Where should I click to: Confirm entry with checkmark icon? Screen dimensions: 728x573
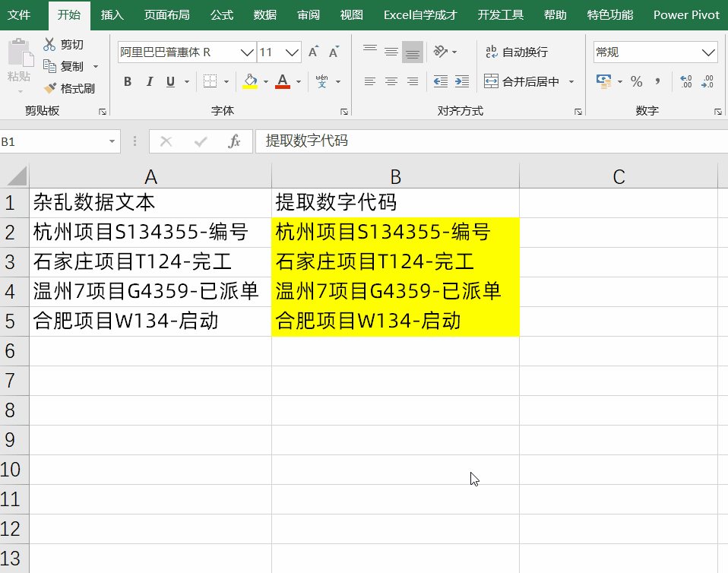tap(201, 141)
